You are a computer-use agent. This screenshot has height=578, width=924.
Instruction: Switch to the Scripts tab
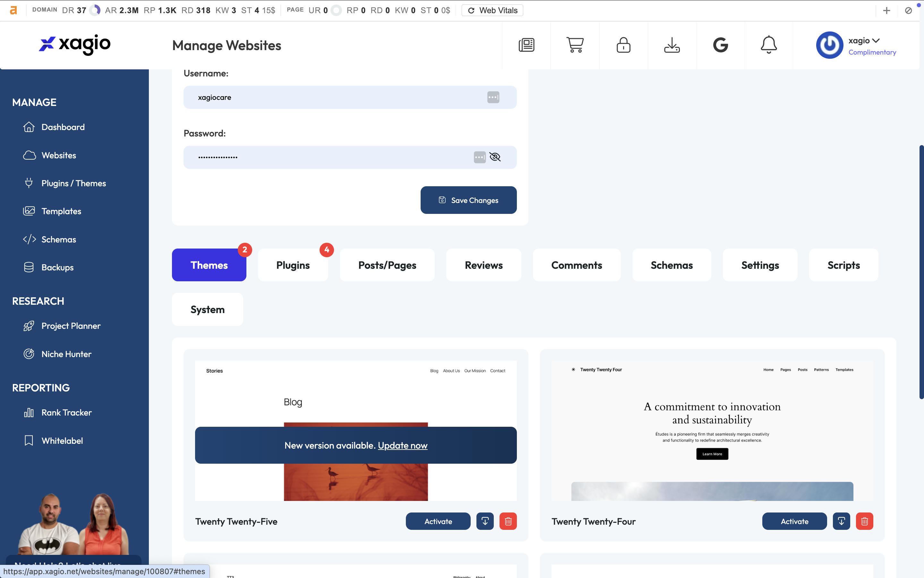(x=843, y=265)
